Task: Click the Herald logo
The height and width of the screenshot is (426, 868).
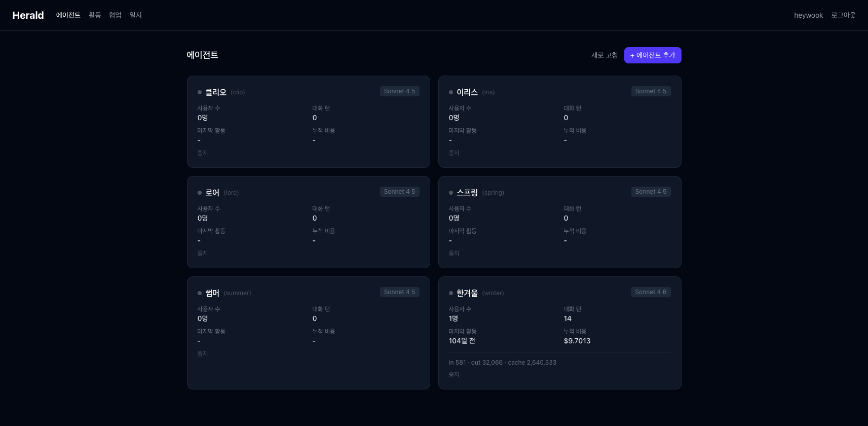Action: 28,15
